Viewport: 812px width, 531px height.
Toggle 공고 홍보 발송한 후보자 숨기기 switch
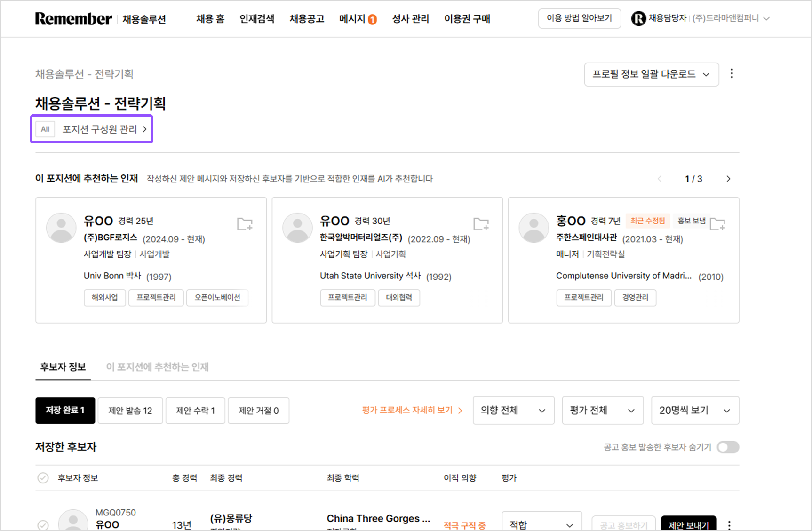point(728,447)
